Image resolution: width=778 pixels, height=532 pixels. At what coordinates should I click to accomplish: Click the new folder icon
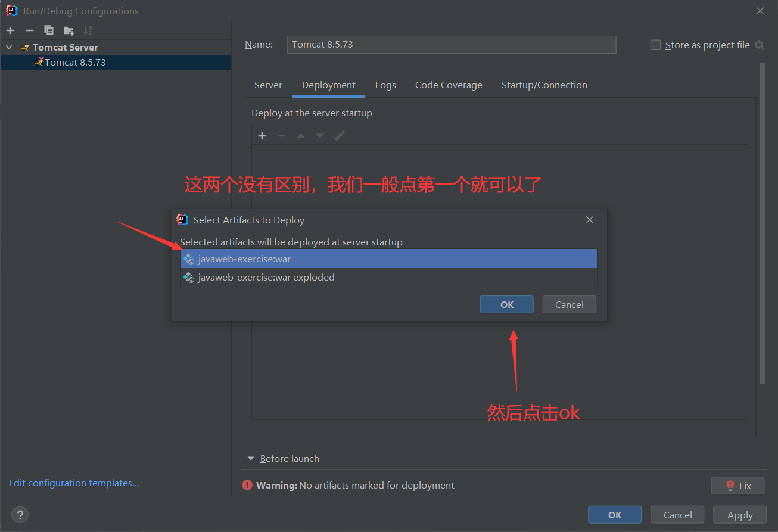click(69, 30)
